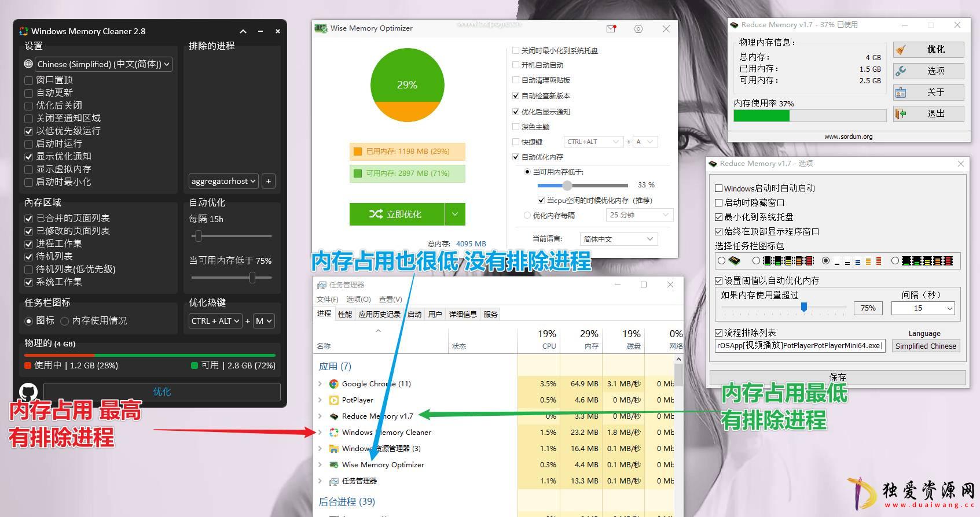Click about icon on 关于 button
The width and height of the screenshot is (980, 517).
coord(901,93)
